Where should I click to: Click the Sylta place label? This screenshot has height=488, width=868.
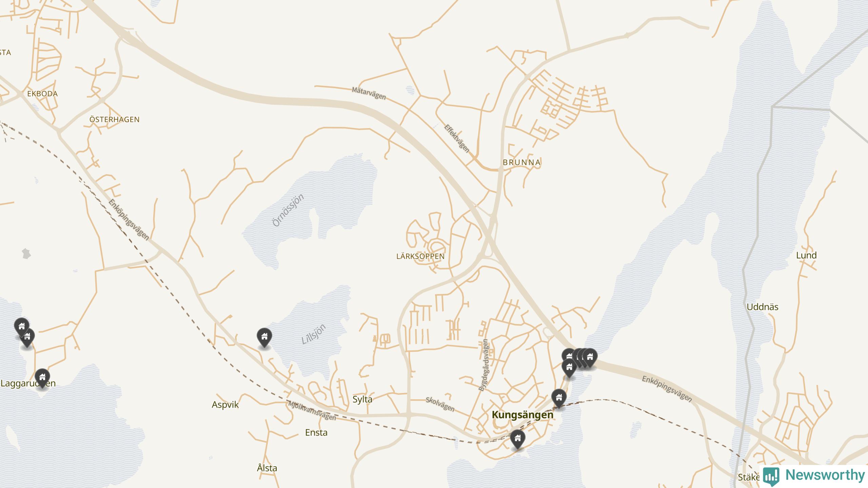362,399
